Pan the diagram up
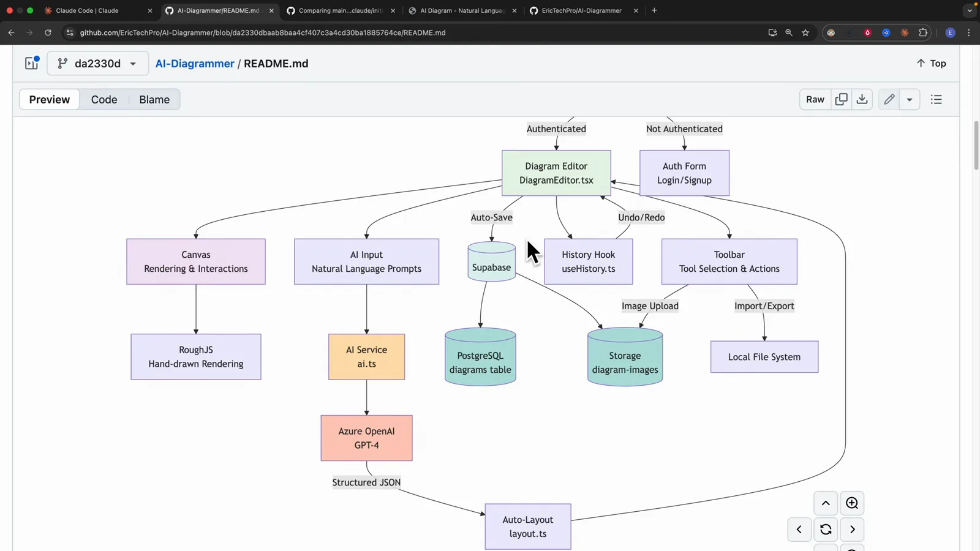This screenshot has width=980, height=551. tap(826, 503)
